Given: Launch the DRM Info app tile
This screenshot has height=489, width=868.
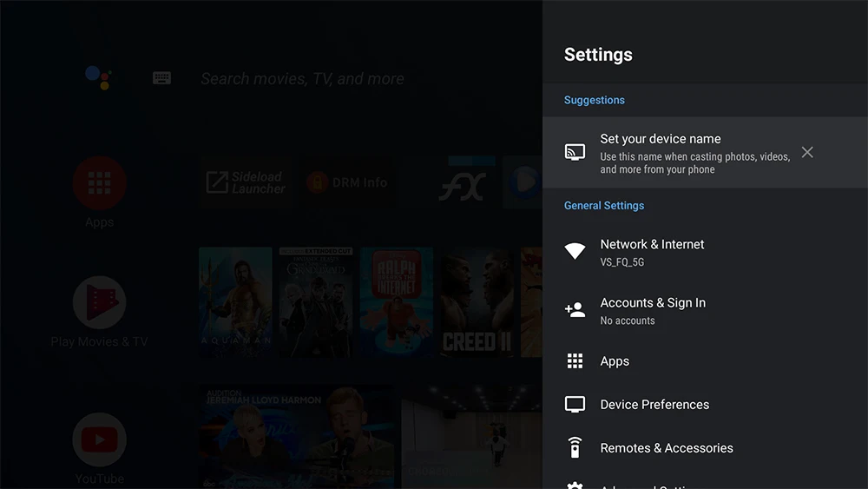Looking at the screenshot, I should 348,182.
